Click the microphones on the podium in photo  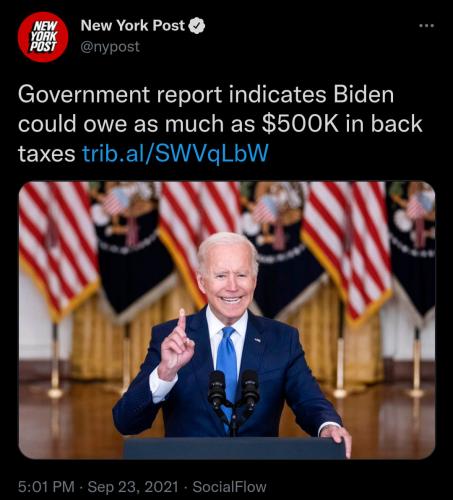pos(234,390)
